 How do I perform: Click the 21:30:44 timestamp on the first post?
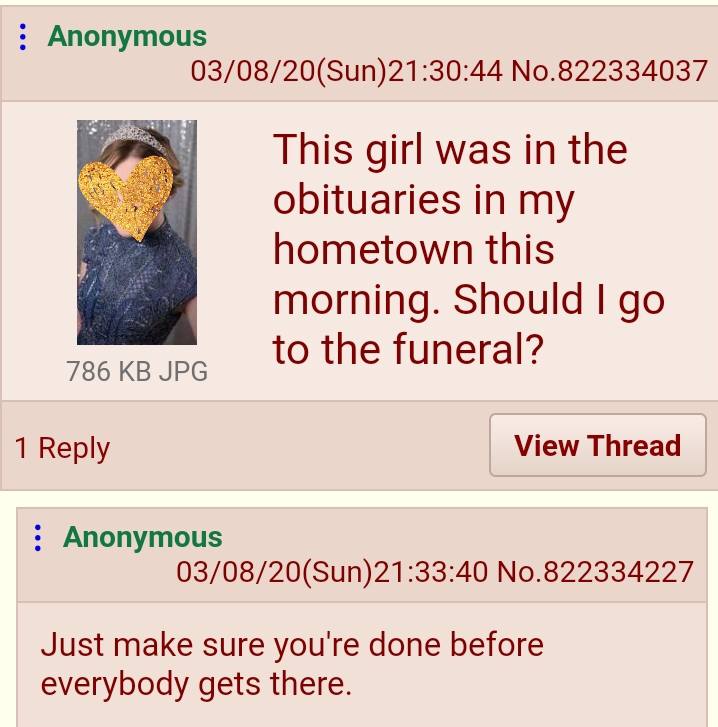click(x=445, y=71)
